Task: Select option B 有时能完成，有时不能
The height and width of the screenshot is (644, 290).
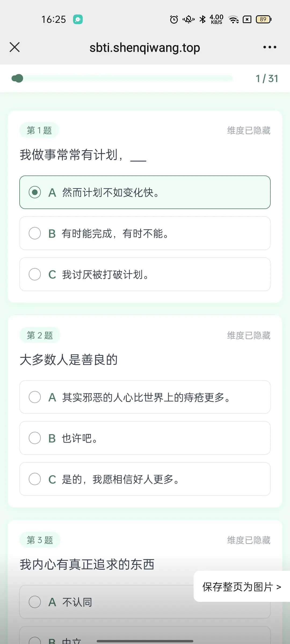Action: [145, 233]
